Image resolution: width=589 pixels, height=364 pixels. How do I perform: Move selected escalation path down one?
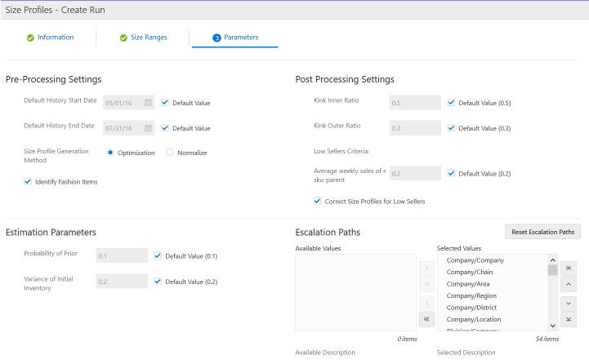pyautogui.click(x=569, y=304)
